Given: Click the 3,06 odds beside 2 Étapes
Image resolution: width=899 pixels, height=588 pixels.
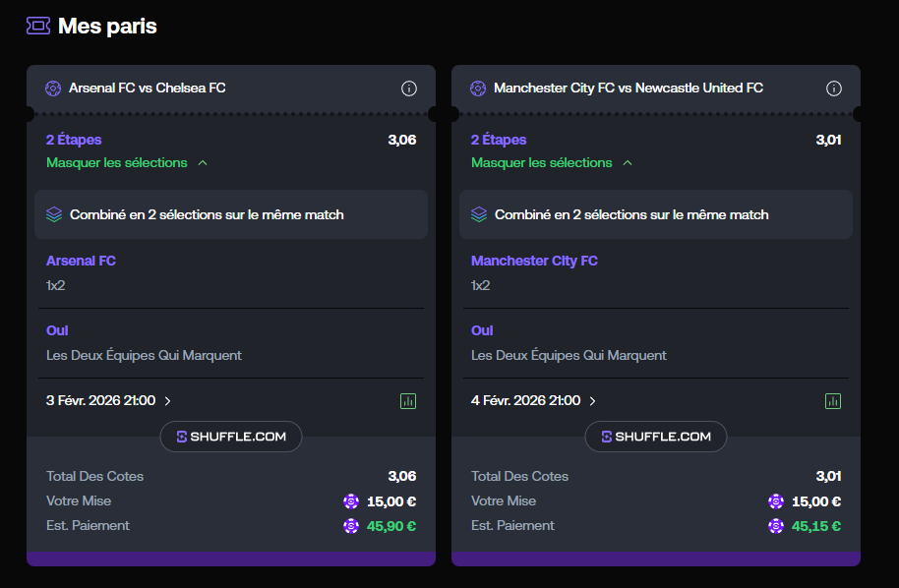Looking at the screenshot, I should 402,140.
